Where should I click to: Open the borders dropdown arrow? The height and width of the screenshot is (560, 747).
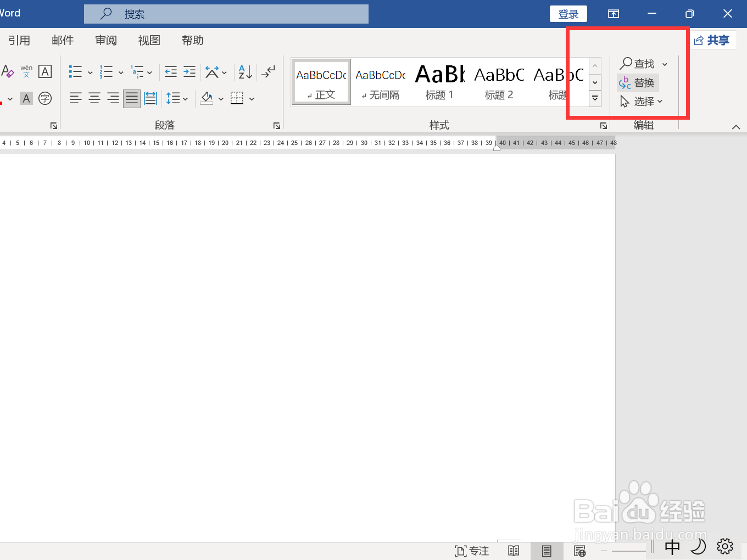[x=252, y=99]
